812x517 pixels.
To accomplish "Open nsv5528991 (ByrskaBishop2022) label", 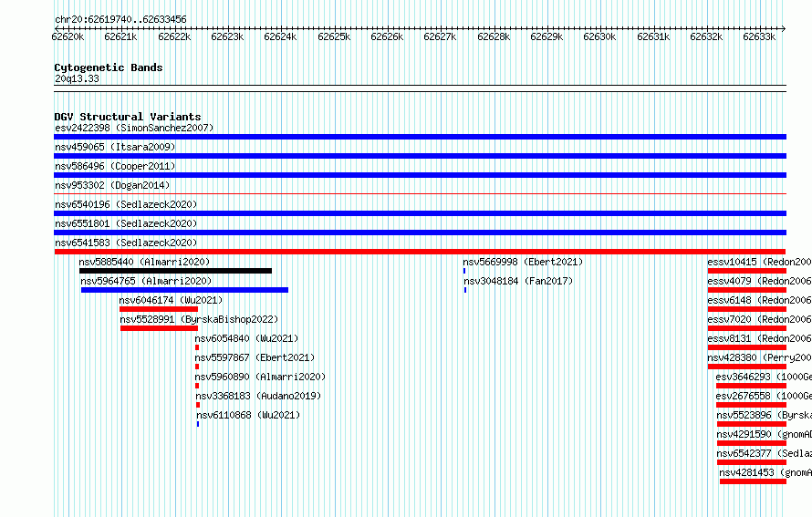I will tap(199, 319).
